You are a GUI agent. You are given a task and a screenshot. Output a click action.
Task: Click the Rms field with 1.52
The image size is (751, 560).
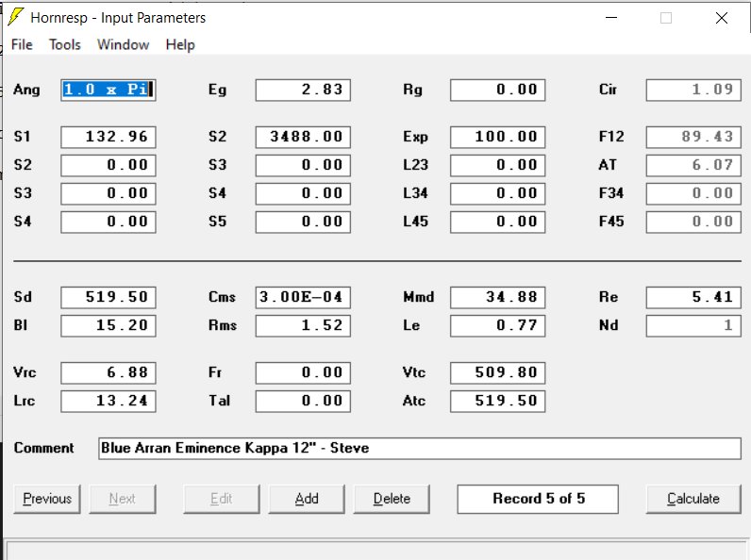click(303, 325)
